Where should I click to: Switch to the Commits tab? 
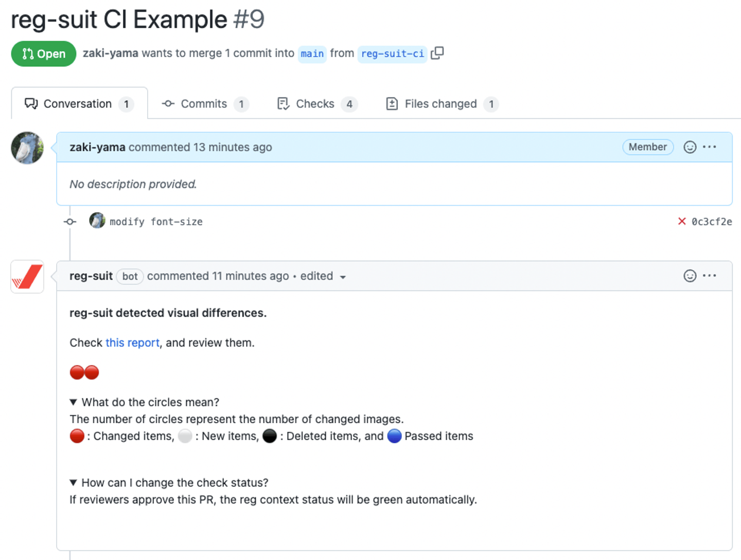204,104
